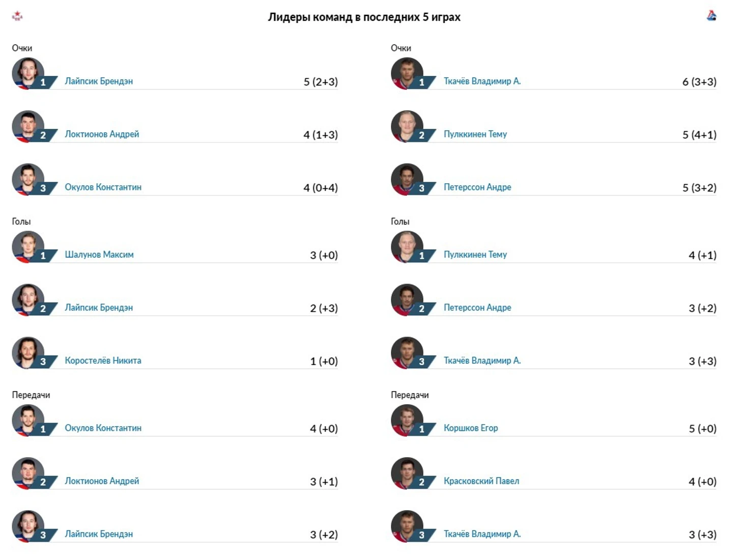Open Окулов Константин link under Передачи
The width and height of the screenshot is (743, 560).
point(103,428)
